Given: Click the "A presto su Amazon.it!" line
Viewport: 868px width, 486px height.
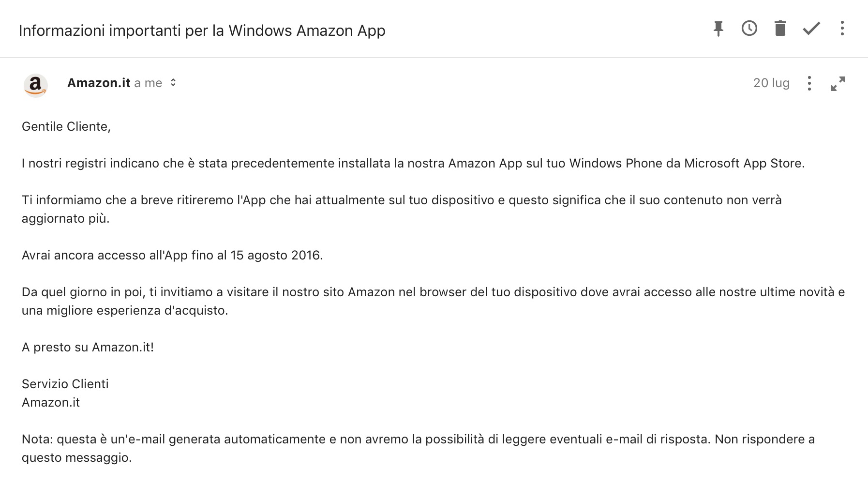Looking at the screenshot, I should coord(88,347).
